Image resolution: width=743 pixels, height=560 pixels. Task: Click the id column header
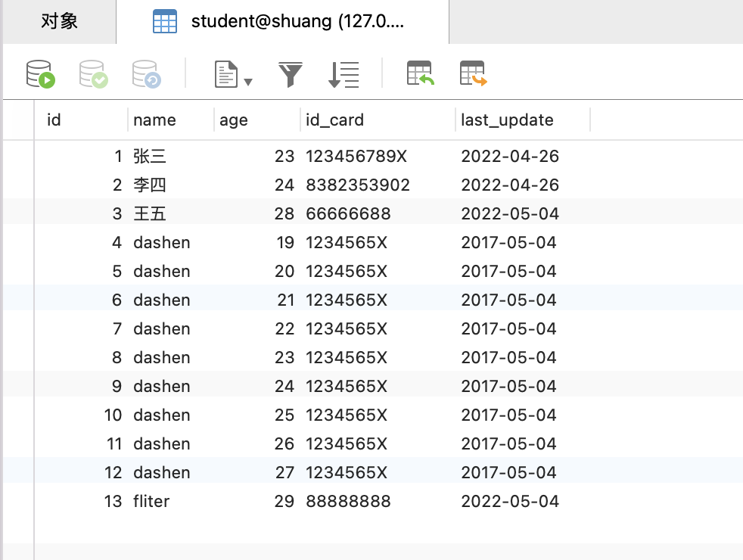coord(81,120)
